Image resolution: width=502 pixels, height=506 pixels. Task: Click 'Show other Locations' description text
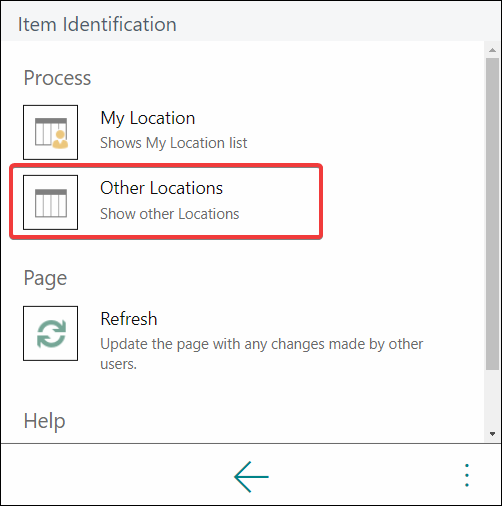[x=170, y=214]
